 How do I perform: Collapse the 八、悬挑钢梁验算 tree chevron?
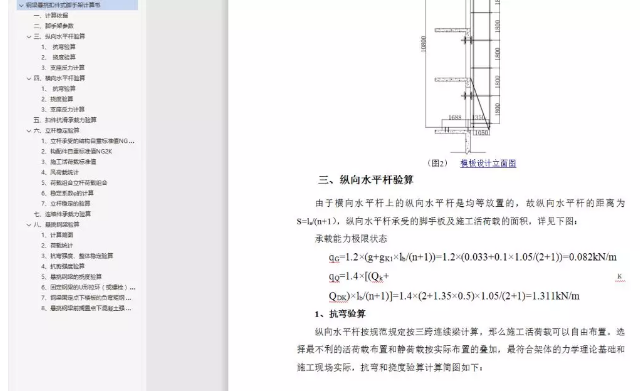tap(29, 224)
